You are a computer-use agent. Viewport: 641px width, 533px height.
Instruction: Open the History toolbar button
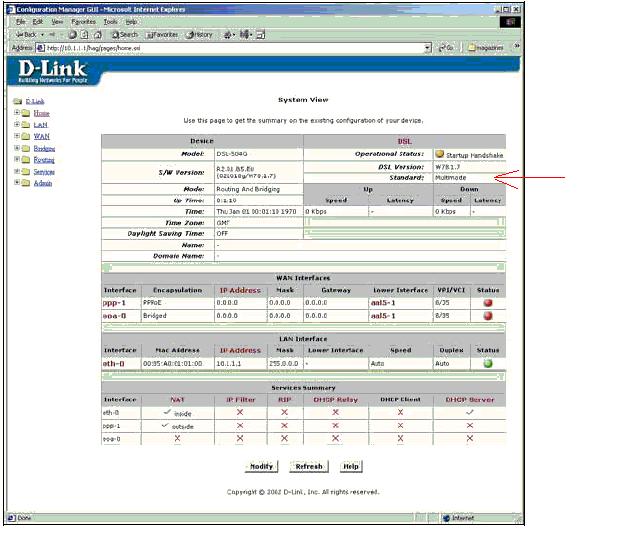point(199,35)
